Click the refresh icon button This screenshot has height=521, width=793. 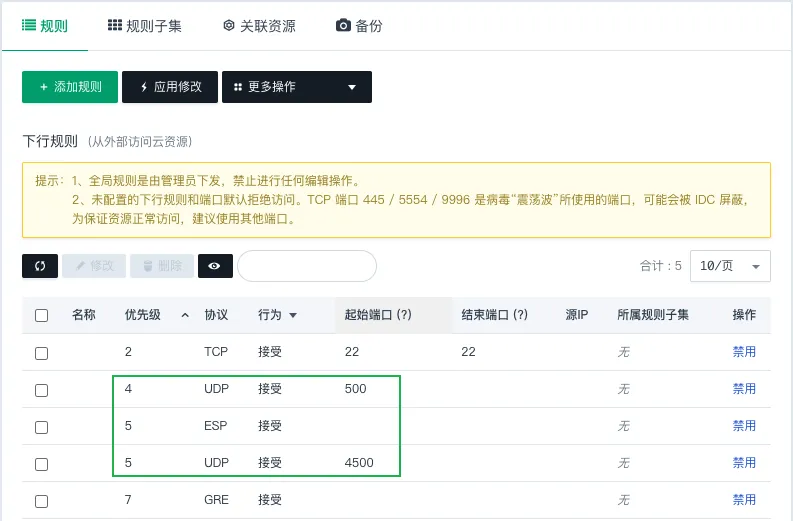tap(40, 266)
